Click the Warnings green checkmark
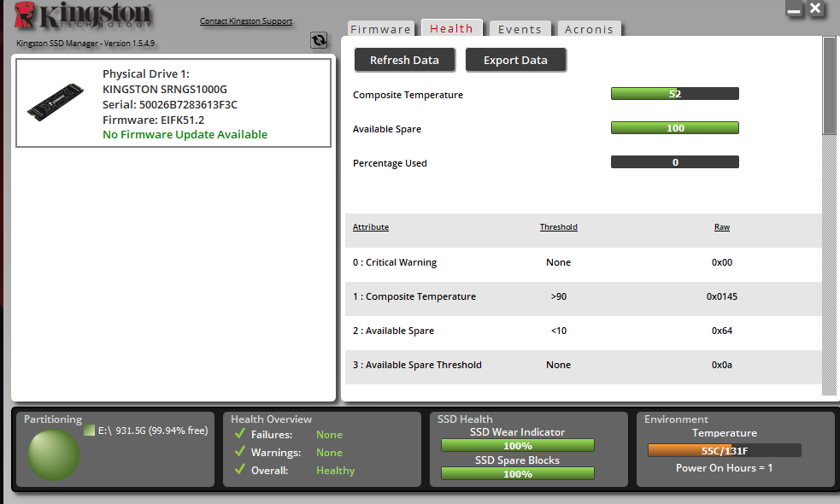The height and width of the screenshot is (504, 840). pos(240,452)
